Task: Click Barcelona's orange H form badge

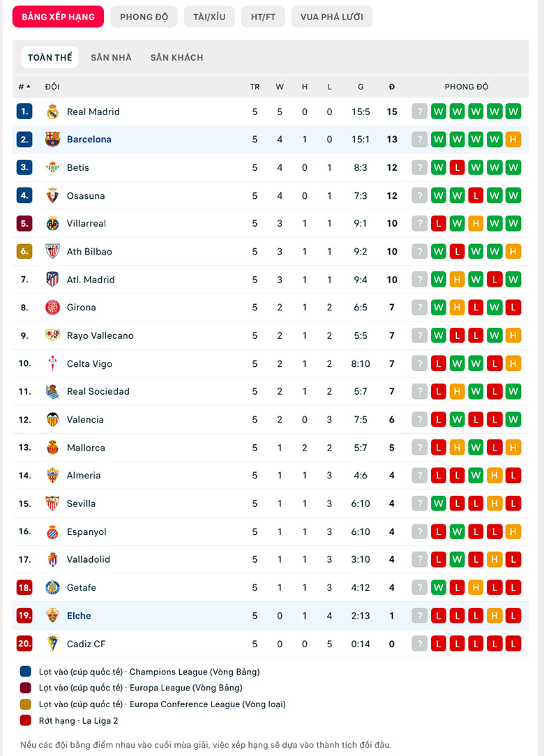Action: [513, 139]
